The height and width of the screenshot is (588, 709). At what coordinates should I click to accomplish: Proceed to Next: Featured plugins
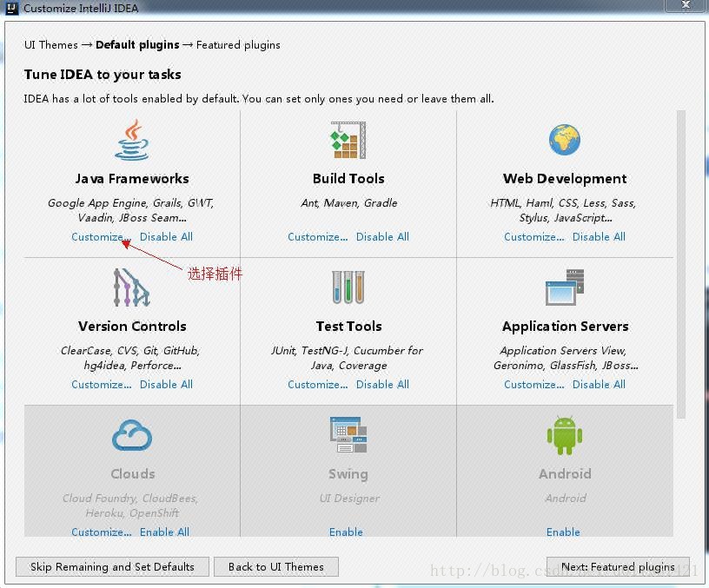coord(618,567)
